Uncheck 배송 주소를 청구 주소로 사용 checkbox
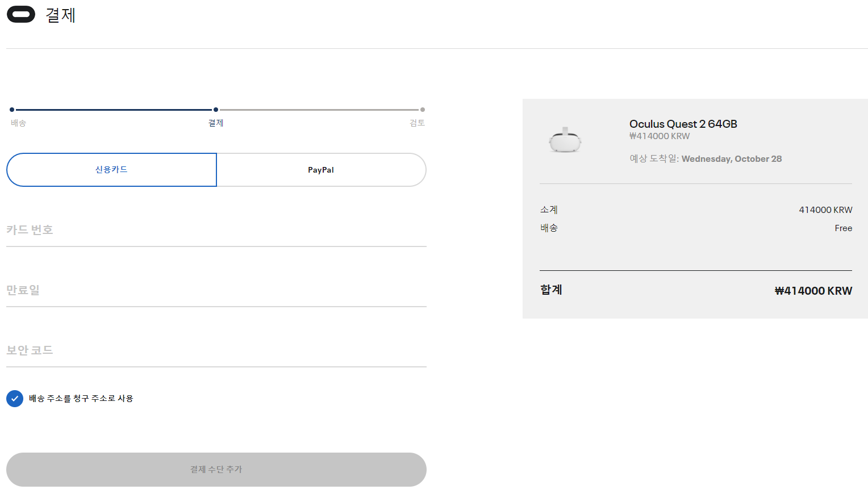This screenshot has height=502, width=868. coord(15,399)
